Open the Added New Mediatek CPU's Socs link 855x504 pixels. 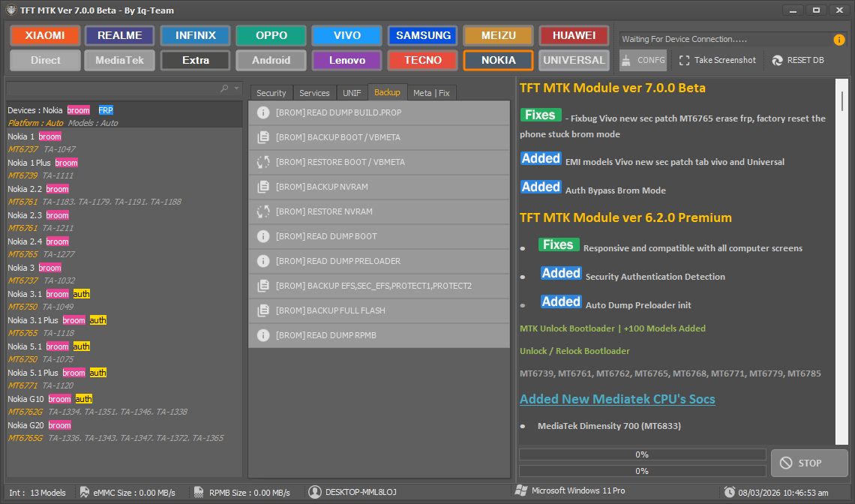tap(617, 399)
